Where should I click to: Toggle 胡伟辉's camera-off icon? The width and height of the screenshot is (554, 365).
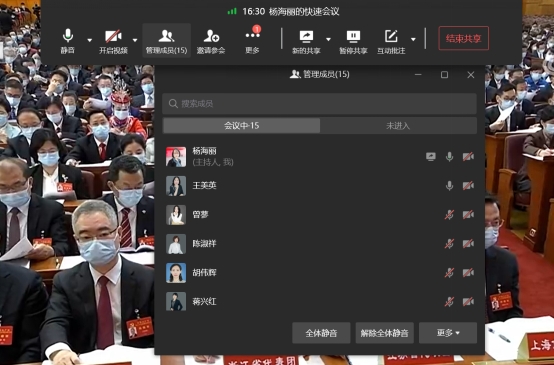468,272
